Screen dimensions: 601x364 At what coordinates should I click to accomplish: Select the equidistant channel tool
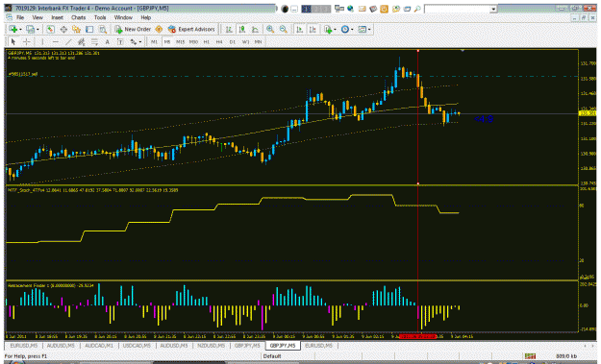[x=82, y=41]
